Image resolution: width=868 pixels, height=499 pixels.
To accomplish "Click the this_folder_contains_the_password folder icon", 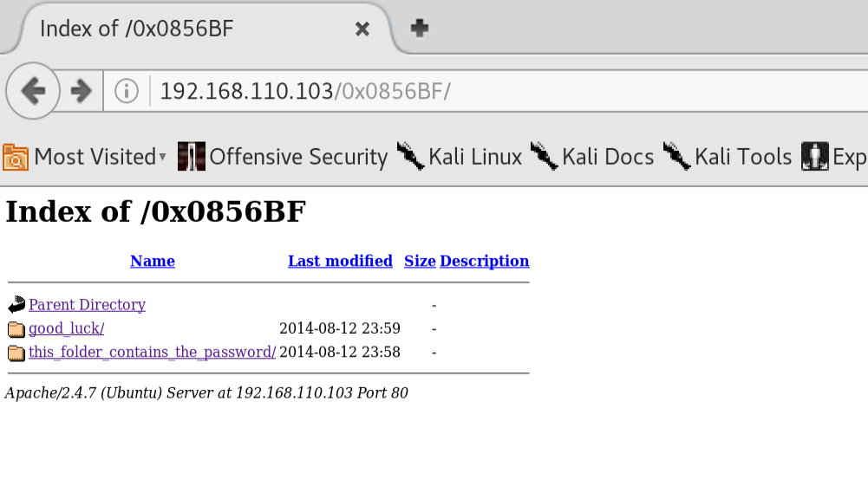I will 16,353.
